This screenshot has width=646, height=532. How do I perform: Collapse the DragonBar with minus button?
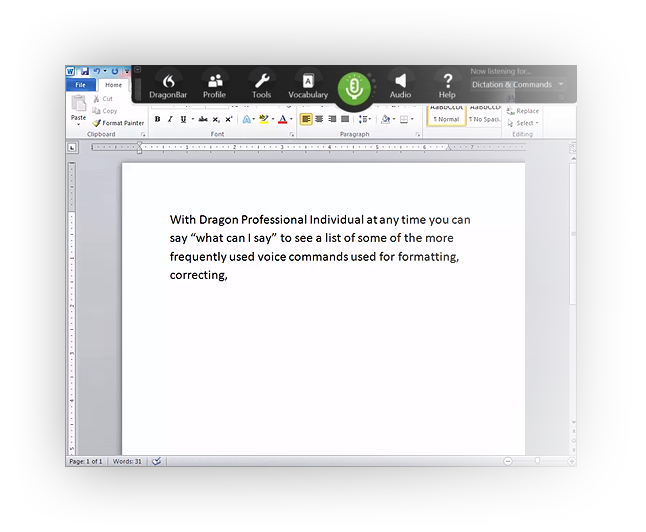pos(138,70)
